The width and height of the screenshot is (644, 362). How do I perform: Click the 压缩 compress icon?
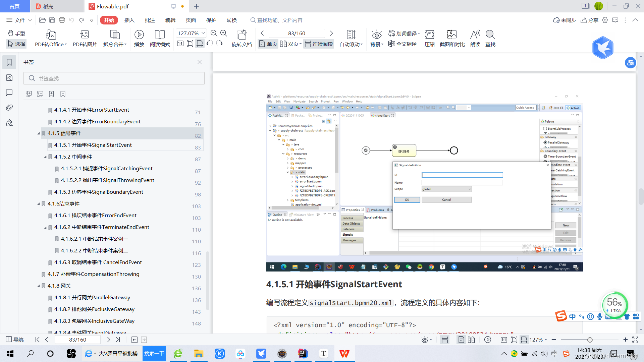pyautogui.click(x=429, y=38)
